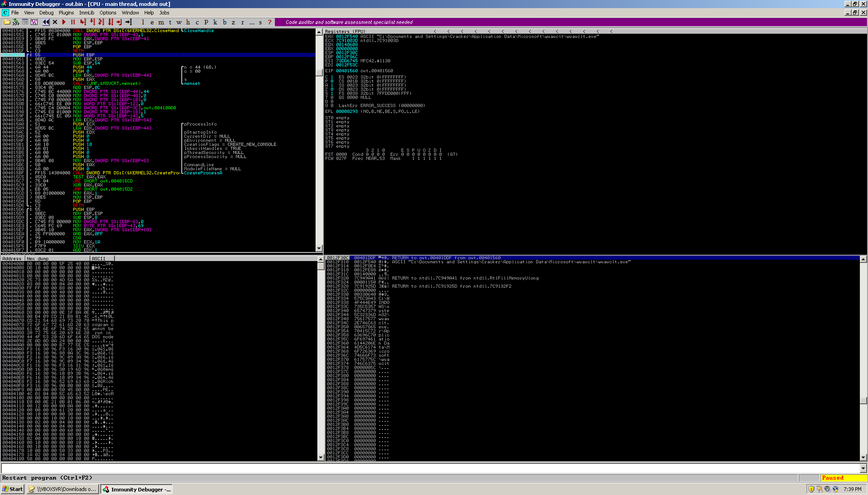Click the Pause execution icon

point(73,22)
